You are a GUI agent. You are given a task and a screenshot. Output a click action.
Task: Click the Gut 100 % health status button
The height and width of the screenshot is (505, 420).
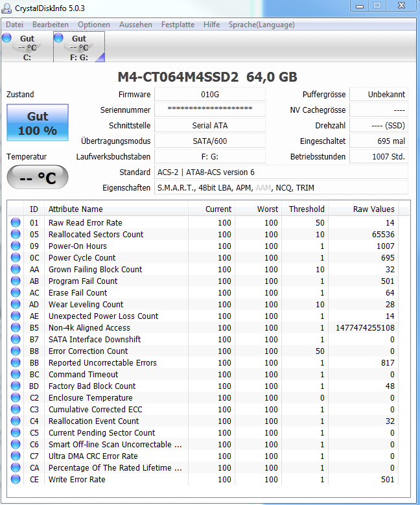[x=38, y=123]
